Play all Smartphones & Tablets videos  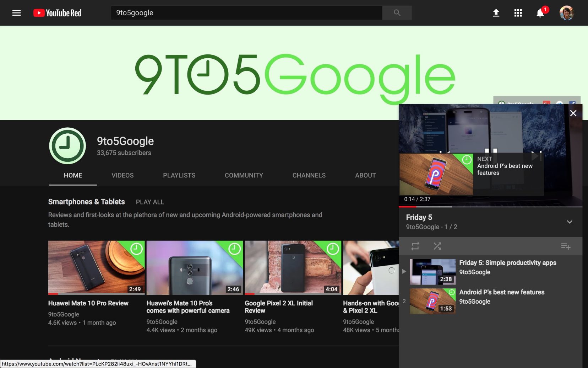point(150,202)
